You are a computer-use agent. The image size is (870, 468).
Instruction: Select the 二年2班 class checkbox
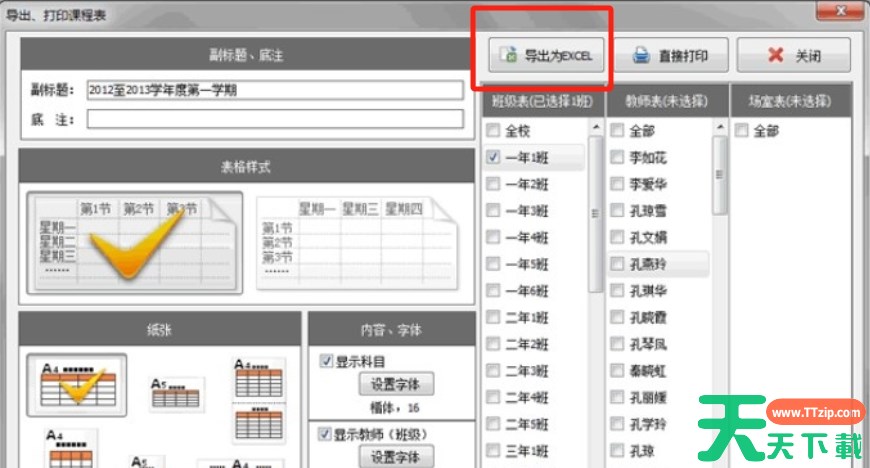click(x=493, y=344)
